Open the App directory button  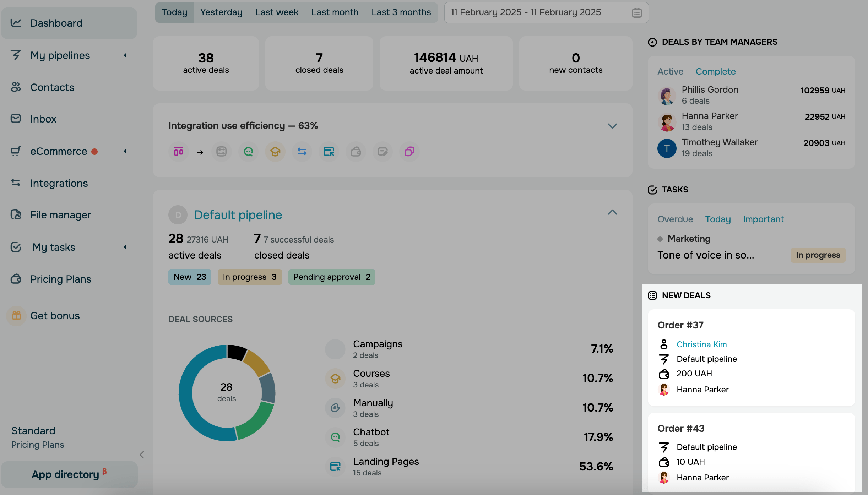[x=69, y=474]
